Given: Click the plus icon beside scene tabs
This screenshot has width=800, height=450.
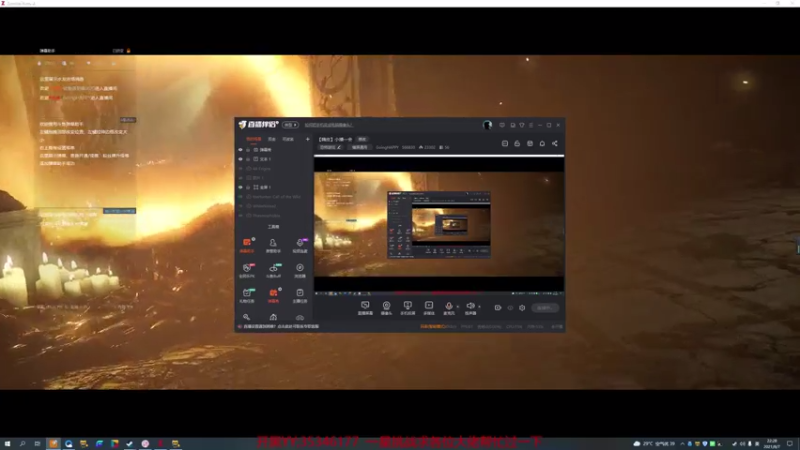Looking at the screenshot, I should (308, 139).
